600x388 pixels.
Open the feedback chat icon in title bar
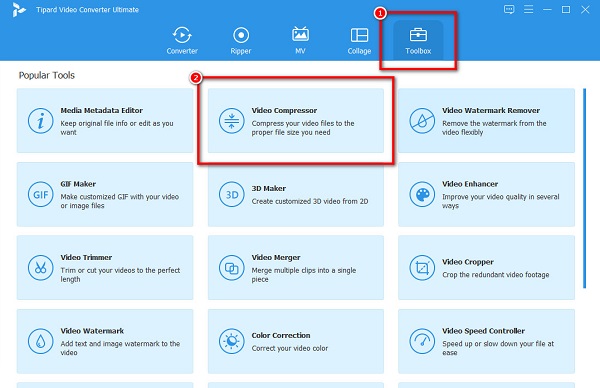click(x=509, y=10)
